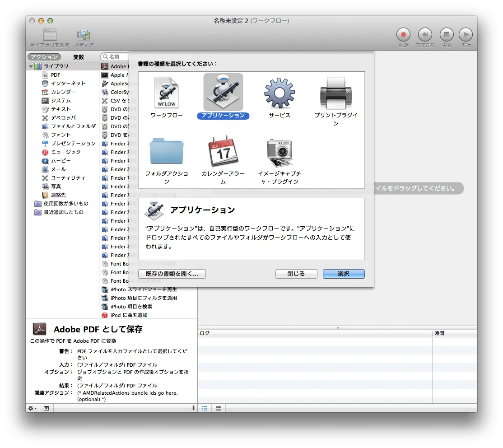Viewport: 503px width, 448px height.
Task: Switch to the アクション tab
Action: [44, 57]
